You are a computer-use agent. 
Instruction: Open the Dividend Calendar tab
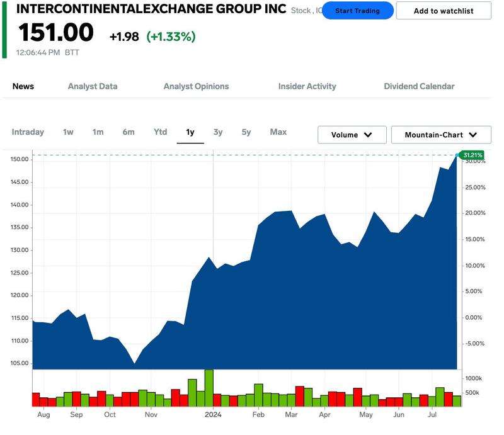tap(419, 86)
